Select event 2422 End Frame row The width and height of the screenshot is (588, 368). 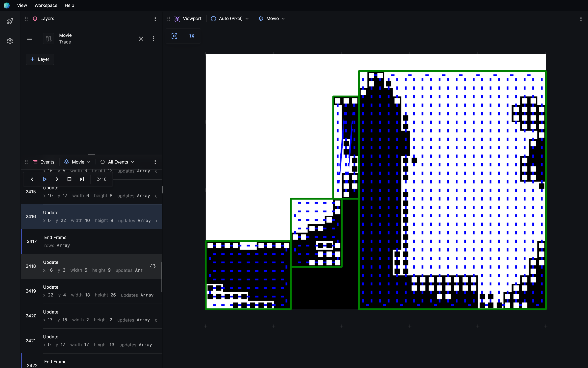point(92,361)
